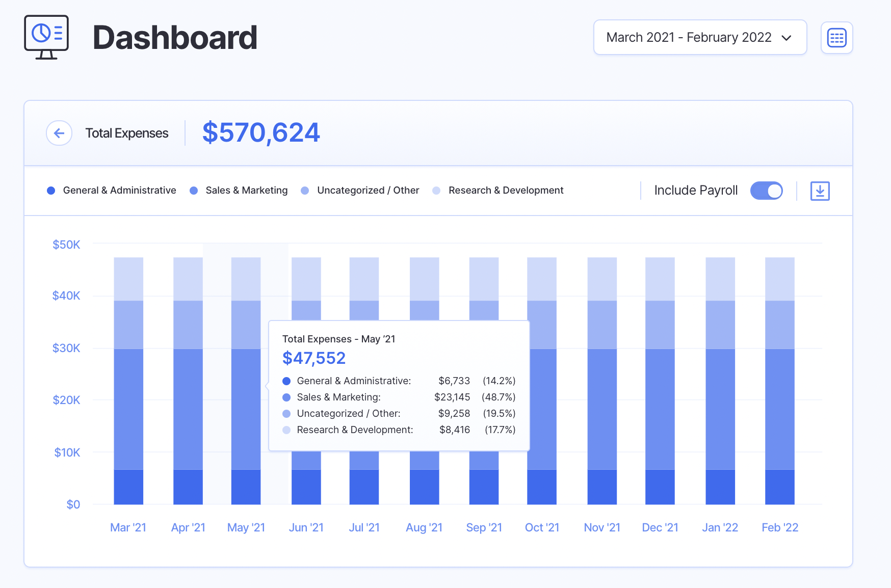Image resolution: width=891 pixels, height=588 pixels.
Task: Open the data table view icon
Action: click(x=836, y=37)
